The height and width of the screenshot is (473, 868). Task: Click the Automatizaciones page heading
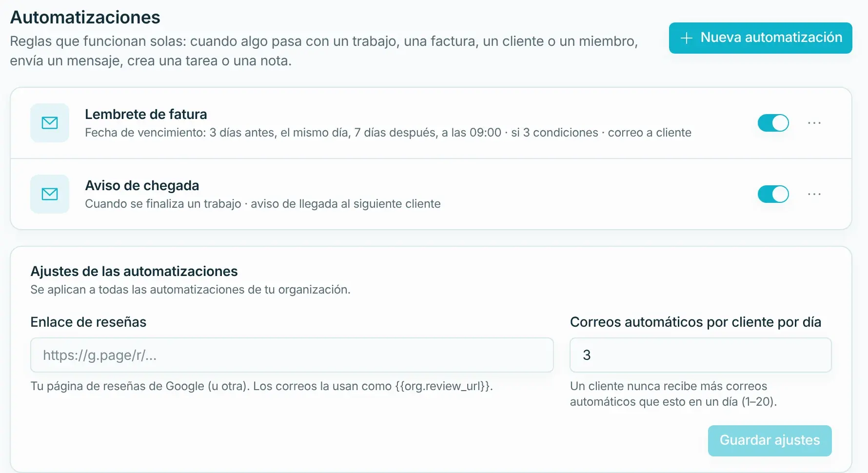click(x=85, y=18)
